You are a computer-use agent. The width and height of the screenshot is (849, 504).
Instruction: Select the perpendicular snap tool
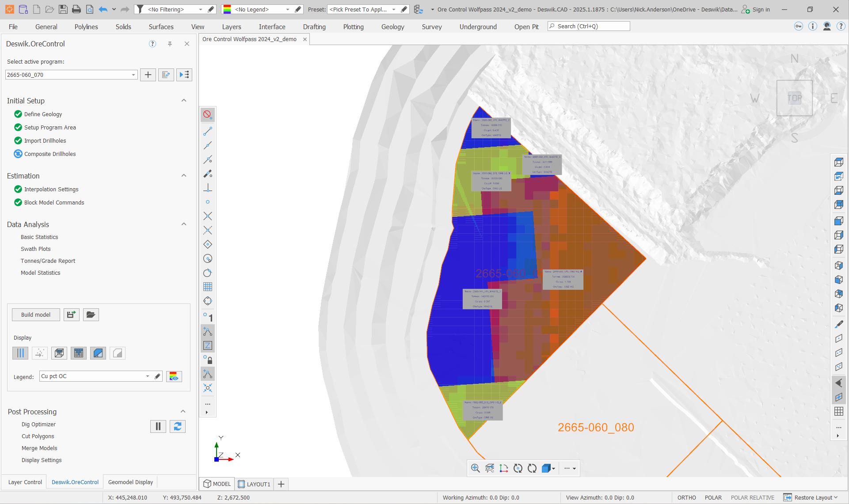pyautogui.click(x=207, y=188)
